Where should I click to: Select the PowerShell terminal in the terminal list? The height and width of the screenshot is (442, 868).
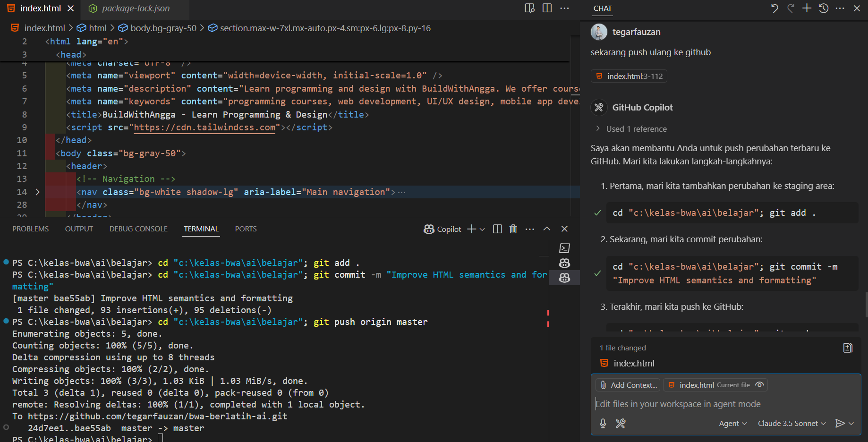pyautogui.click(x=564, y=248)
